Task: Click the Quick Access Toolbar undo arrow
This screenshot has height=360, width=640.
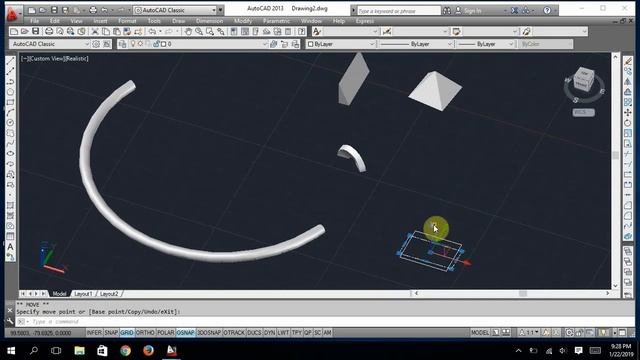Action: [x=104, y=10]
